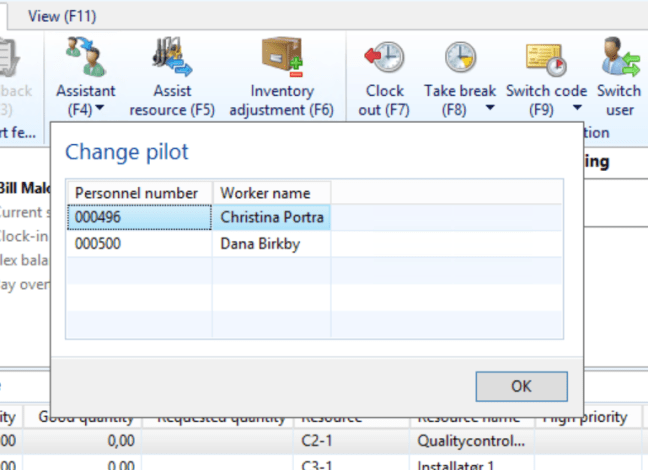648x470 pixels.
Task: Select the Assist resource (F5) label
Action: pos(172,100)
